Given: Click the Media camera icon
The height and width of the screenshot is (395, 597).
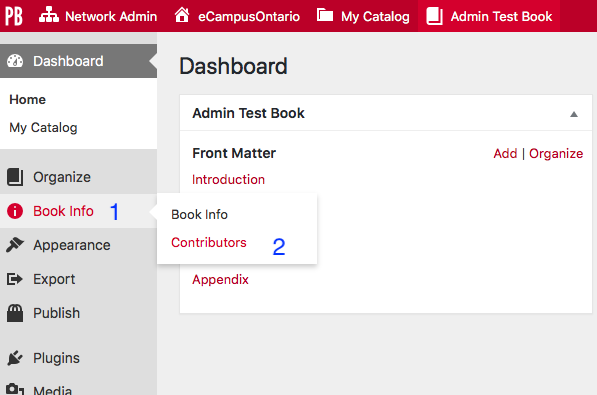Looking at the screenshot, I should point(15,389).
